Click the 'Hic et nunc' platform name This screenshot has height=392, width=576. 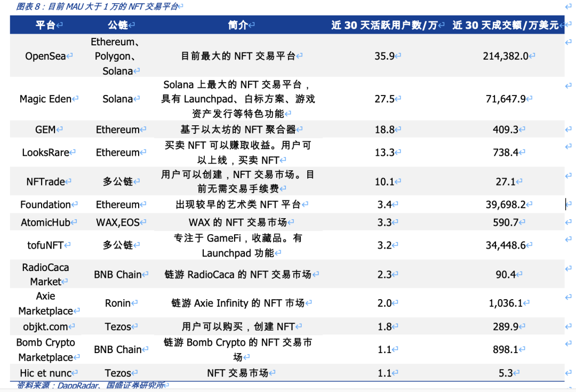(45, 373)
